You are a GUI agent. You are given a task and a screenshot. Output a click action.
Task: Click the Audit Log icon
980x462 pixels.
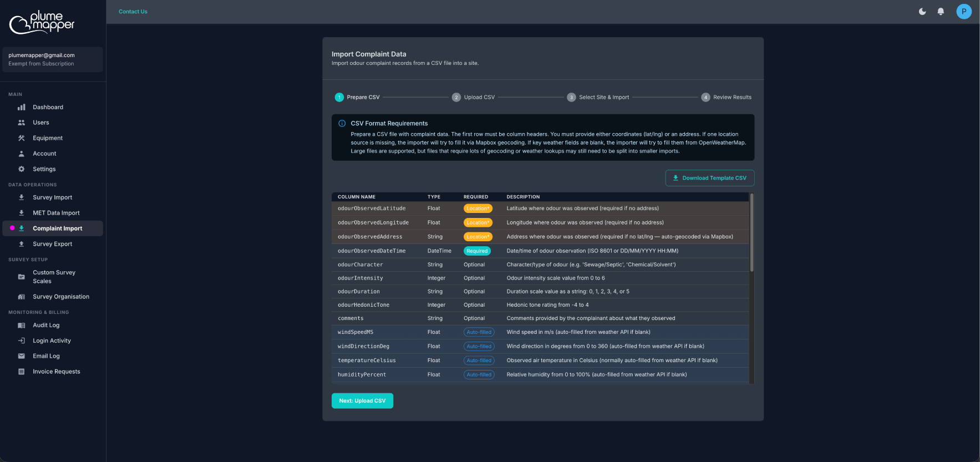tap(22, 326)
